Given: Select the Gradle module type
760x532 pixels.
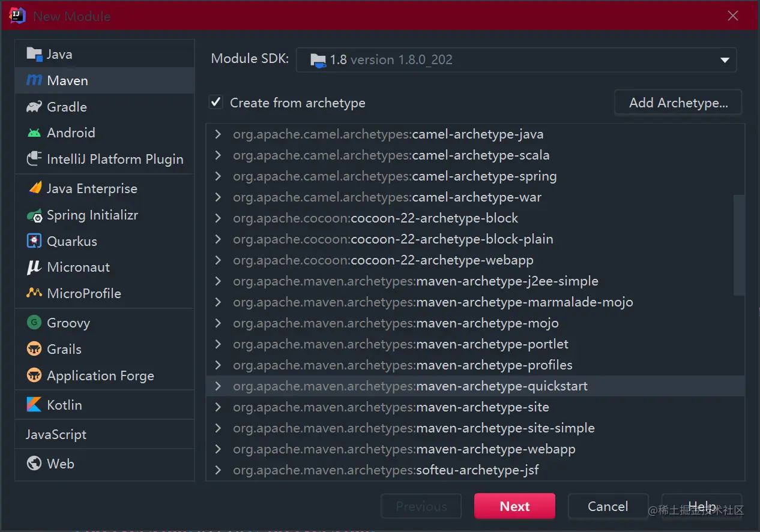Looking at the screenshot, I should [x=104, y=107].
